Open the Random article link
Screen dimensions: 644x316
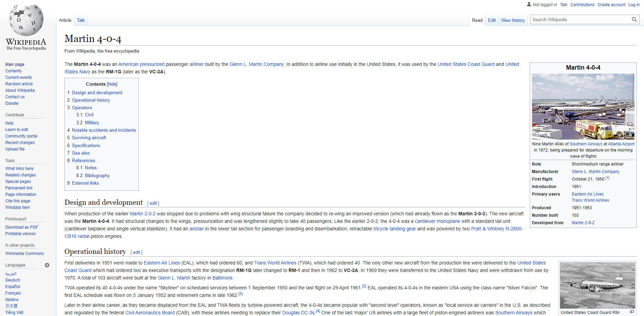click(19, 84)
